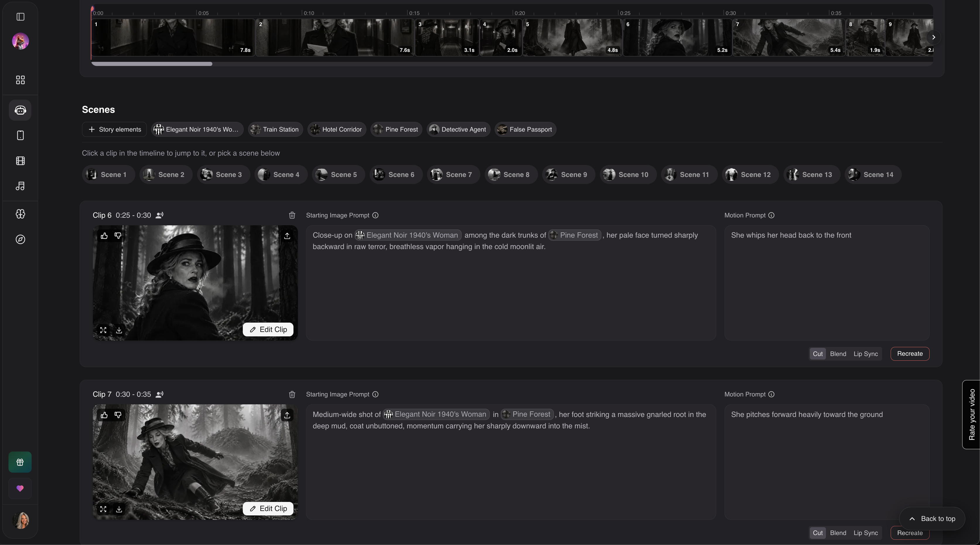This screenshot has width=980, height=545.
Task: Open the music note icon in sidebar
Action: coord(21,186)
